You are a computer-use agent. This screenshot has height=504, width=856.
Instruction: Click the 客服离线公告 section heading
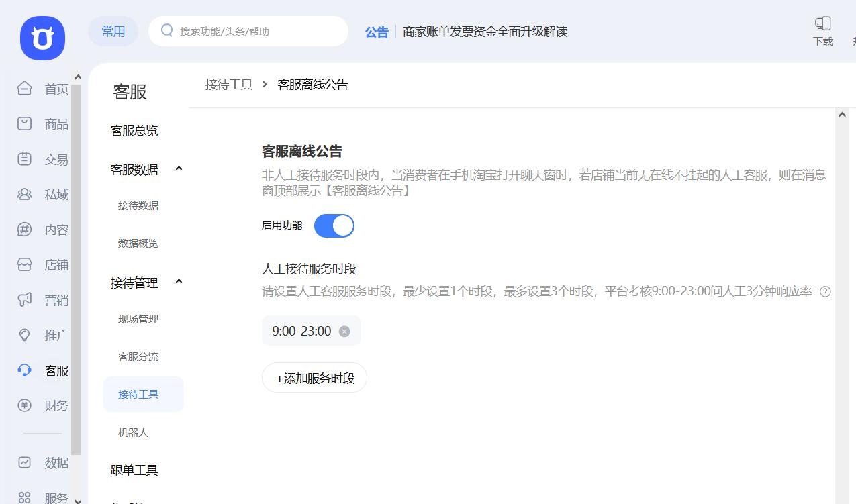coord(302,152)
